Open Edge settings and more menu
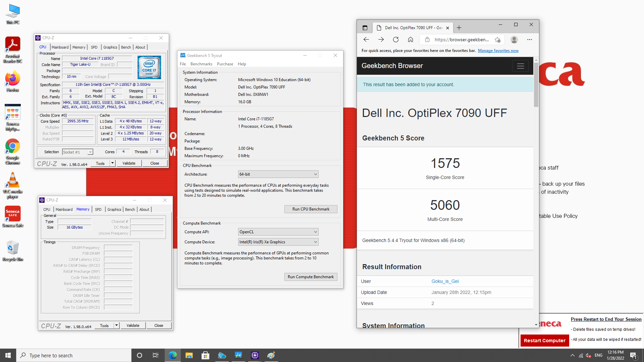This screenshot has height=362, width=644. tap(530, 40)
